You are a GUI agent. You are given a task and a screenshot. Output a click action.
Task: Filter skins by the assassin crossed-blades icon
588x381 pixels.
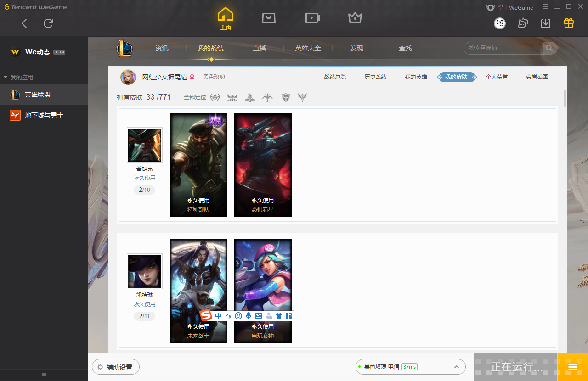pyautogui.click(x=232, y=97)
